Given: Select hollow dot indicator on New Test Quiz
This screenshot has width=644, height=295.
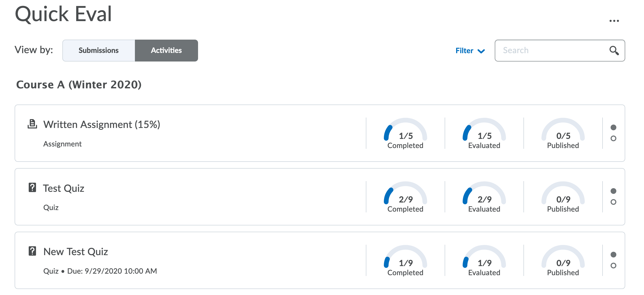Looking at the screenshot, I should [613, 266].
